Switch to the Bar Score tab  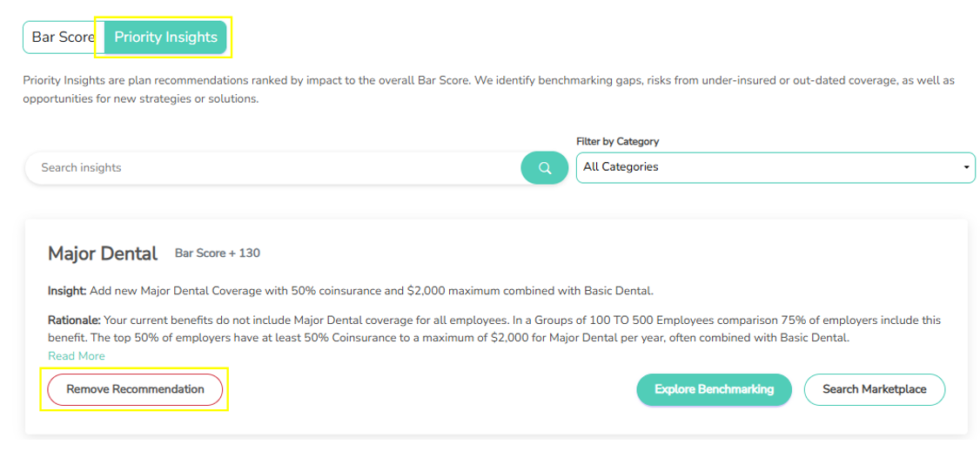click(x=64, y=37)
